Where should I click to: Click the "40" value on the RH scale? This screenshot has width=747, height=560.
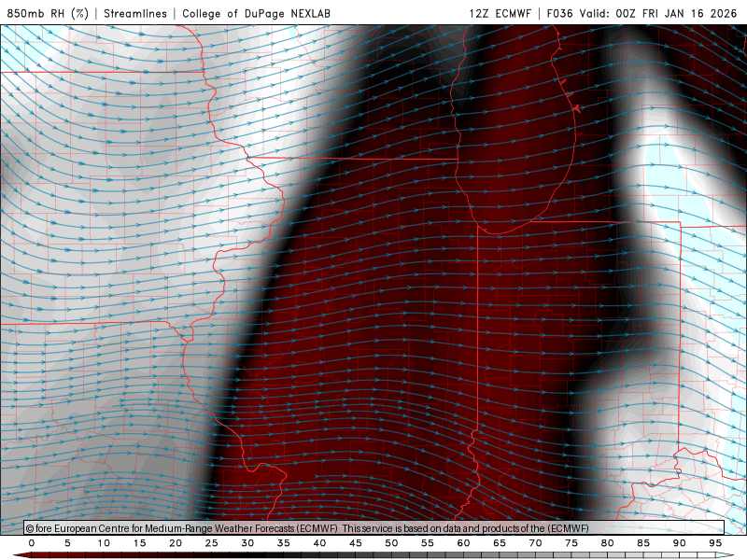pyautogui.click(x=319, y=543)
